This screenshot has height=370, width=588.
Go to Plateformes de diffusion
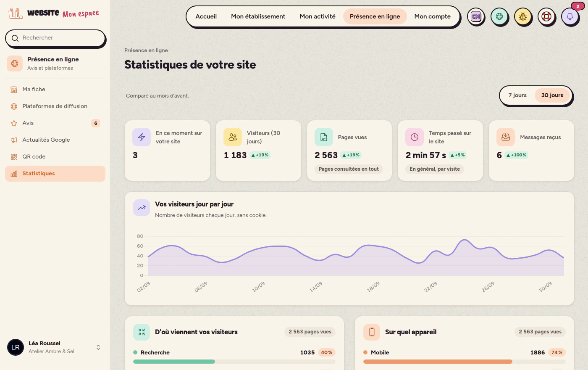pyautogui.click(x=55, y=106)
